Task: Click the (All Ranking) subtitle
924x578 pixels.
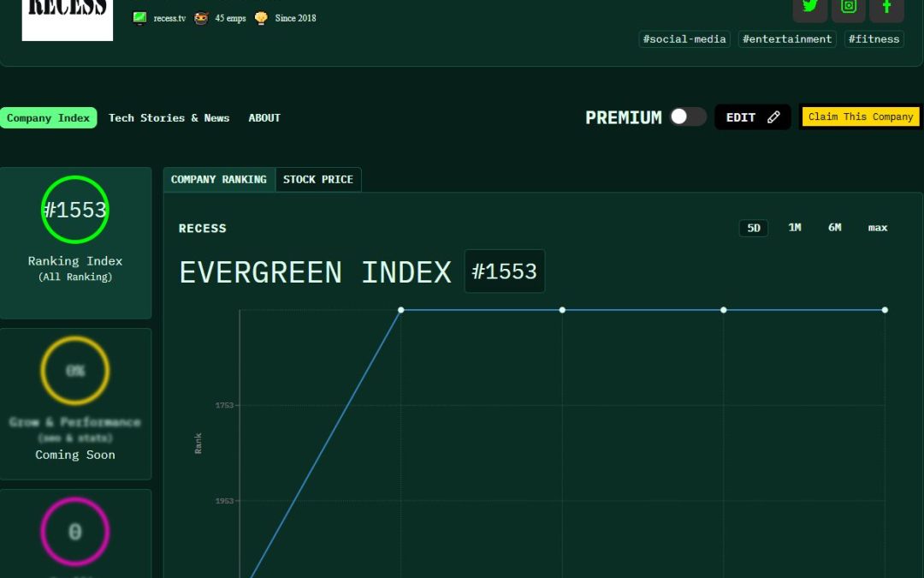Action: pyautogui.click(x=74, y=277)
